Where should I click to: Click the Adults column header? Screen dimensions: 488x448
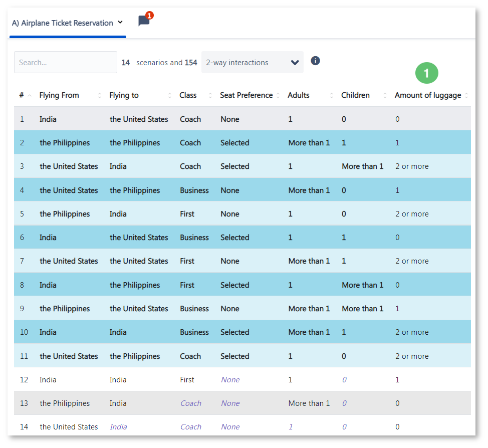coord(299,95)
